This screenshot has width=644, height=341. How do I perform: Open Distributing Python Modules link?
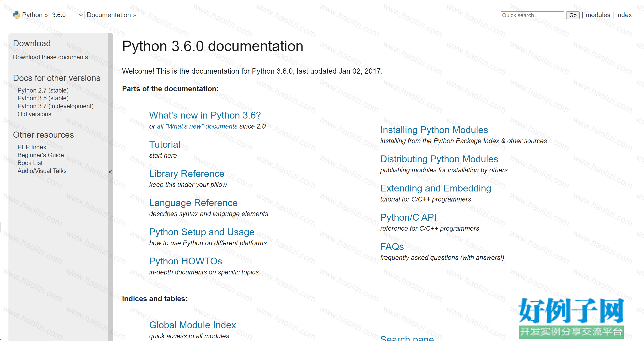pyautogui.click(x=439, y=159)
